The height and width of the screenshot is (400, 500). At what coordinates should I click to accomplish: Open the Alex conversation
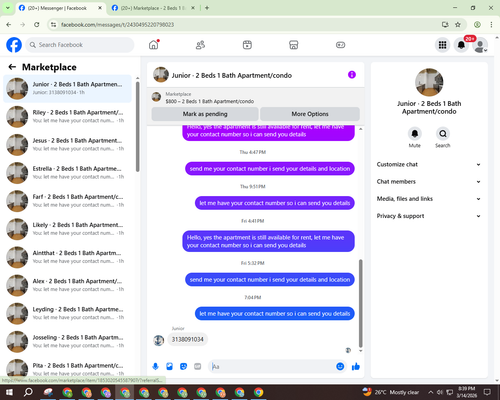[67, 285]
